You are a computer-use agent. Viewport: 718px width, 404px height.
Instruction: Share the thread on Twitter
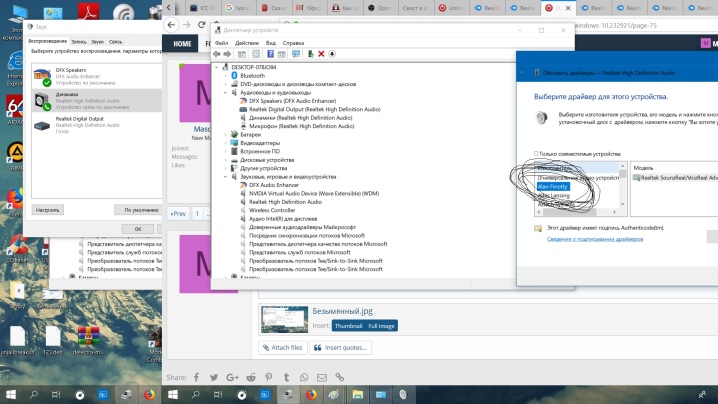point(214,377)
